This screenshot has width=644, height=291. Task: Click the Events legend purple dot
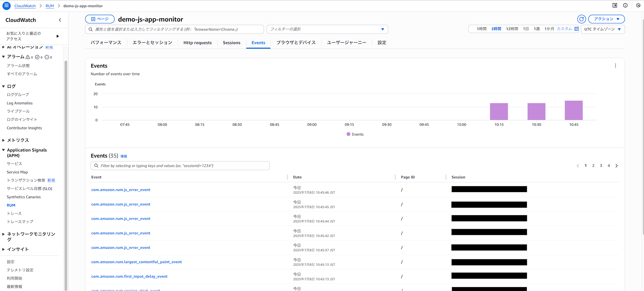coord(348,134)
